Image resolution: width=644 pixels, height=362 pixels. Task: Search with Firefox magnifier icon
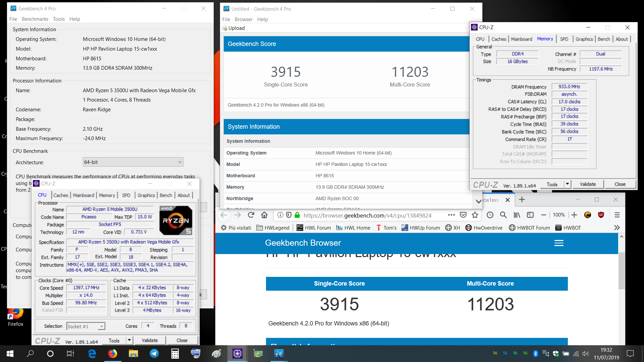503,215
